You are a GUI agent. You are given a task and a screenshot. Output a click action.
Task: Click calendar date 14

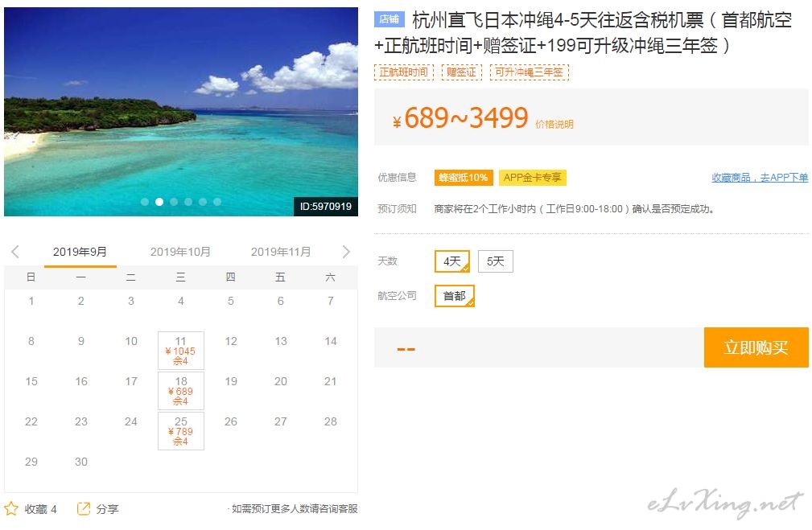tap(331, 341)
